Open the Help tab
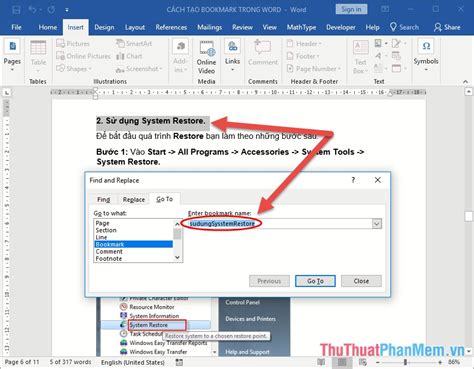 pos(372,27)
